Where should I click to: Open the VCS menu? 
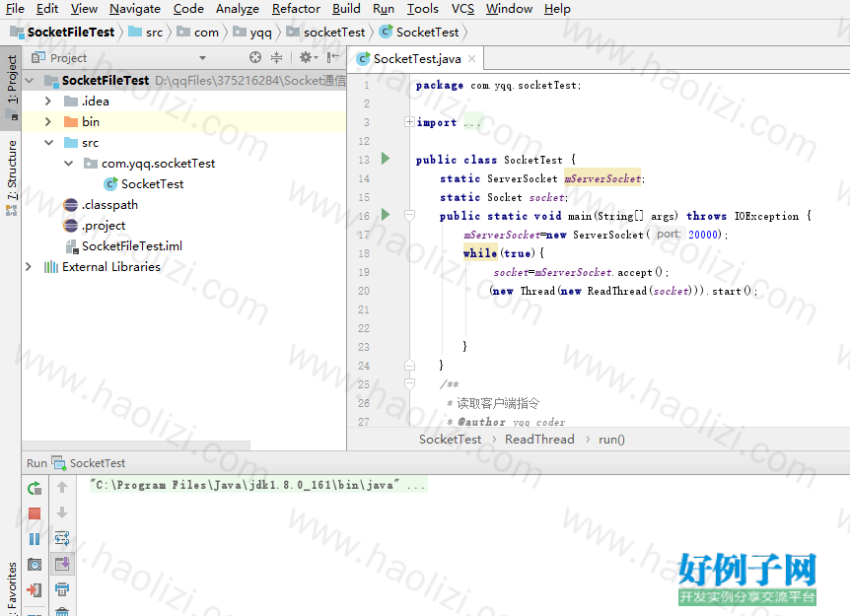tap(462, 9)
